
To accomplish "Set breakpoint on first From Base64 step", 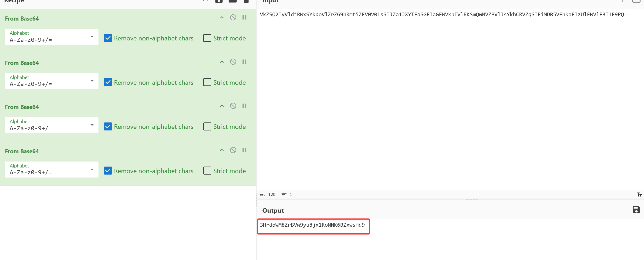I will point(244,17).
